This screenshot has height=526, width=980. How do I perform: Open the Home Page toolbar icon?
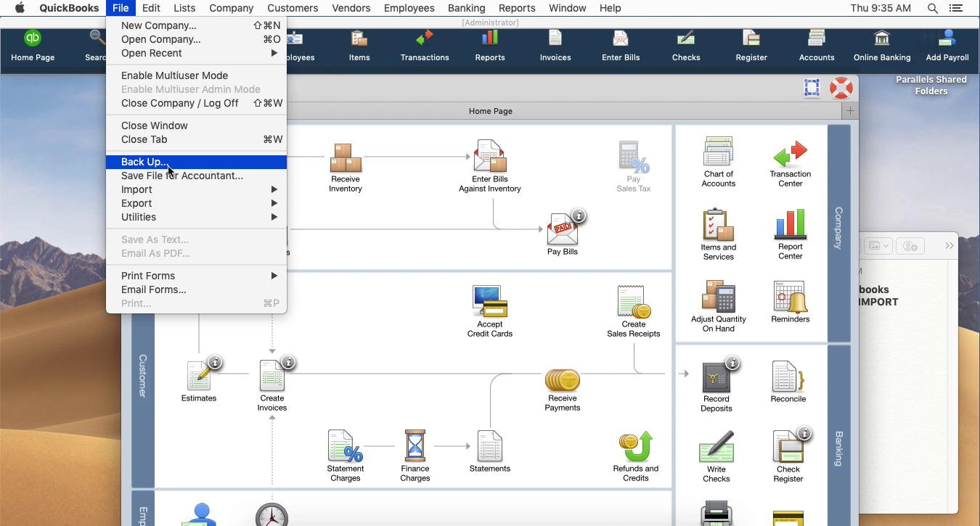point(33,45)
